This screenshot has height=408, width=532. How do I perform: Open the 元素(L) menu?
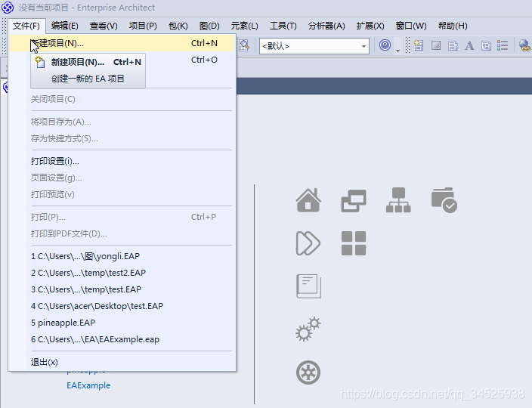point(244,26)
